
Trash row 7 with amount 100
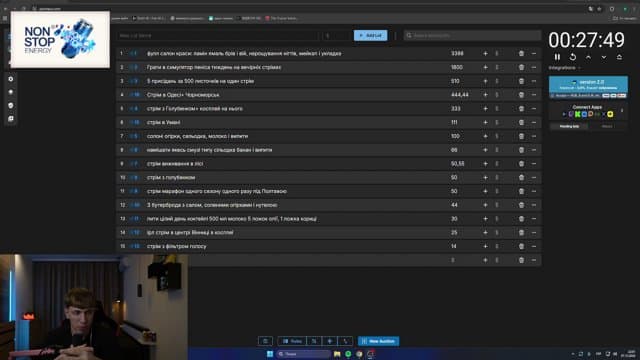(x=521, y=136)
